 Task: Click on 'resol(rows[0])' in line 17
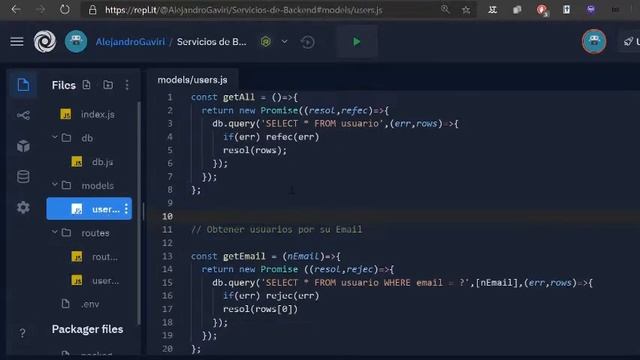point(260,309)
